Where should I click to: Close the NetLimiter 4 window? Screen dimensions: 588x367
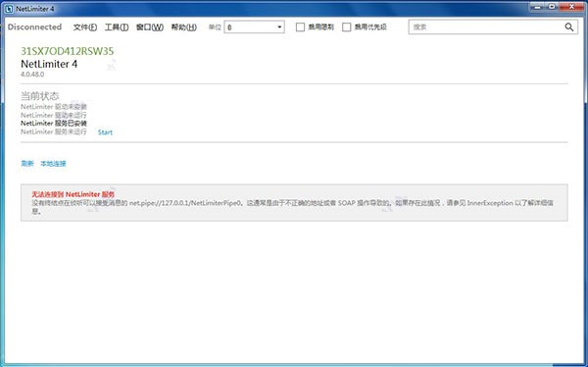tap(571, 7)
